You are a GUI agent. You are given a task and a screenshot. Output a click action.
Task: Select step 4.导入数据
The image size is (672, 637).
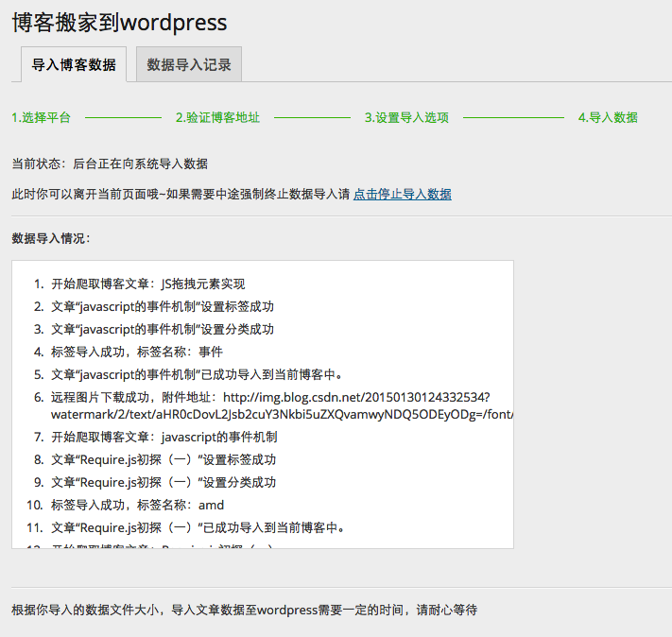(x=608, y=117)
